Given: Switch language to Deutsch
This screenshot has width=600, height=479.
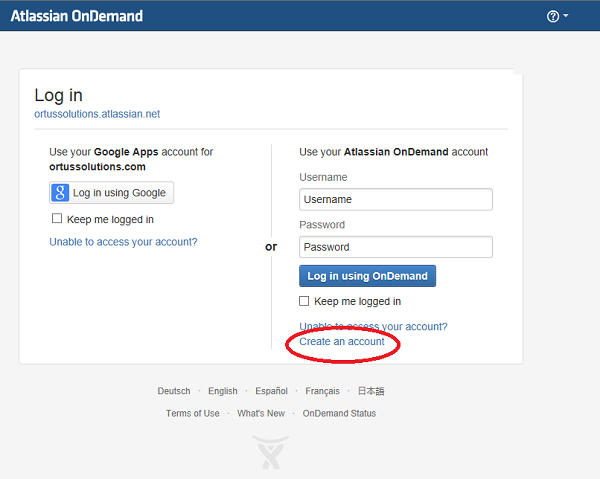Looking at the screenshot, I should 174,391.
